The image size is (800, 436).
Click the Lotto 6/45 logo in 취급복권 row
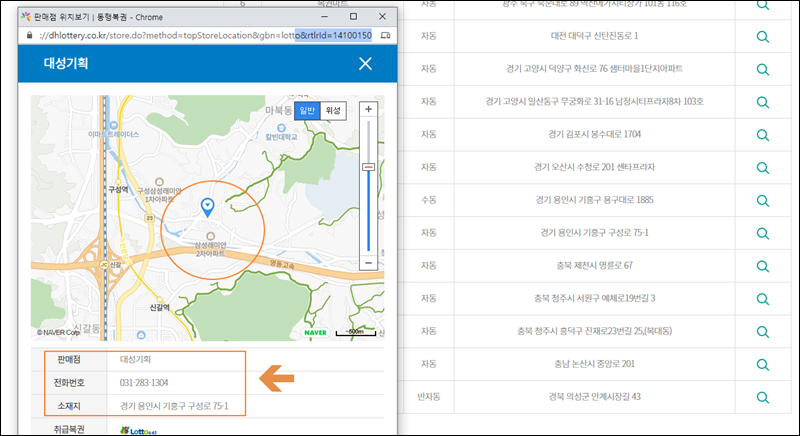pyautogui.click(x=138, y=431)
